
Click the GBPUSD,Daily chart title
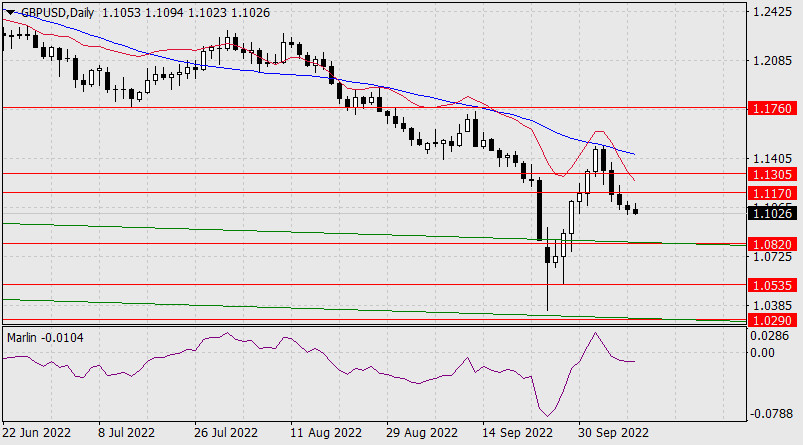point(57,13)
